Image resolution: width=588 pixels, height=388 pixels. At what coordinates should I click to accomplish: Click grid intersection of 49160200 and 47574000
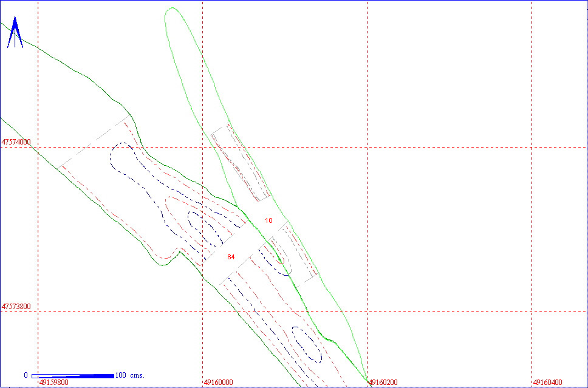click(367, 147)
